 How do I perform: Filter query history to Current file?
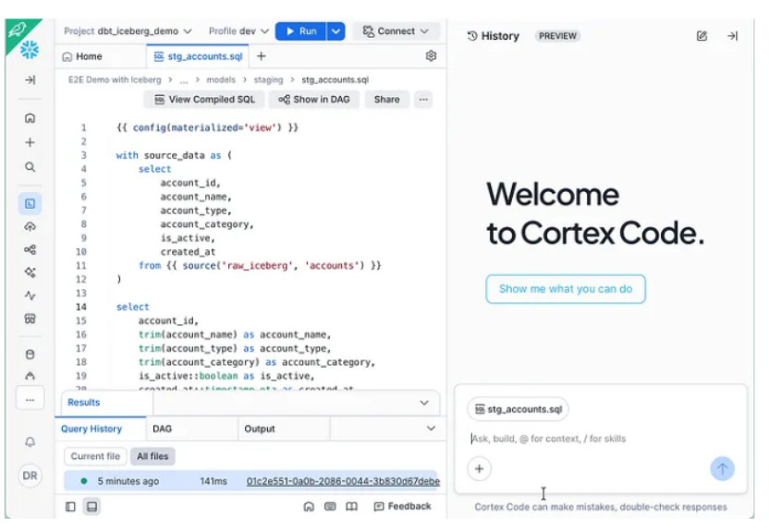click(95, 456)
